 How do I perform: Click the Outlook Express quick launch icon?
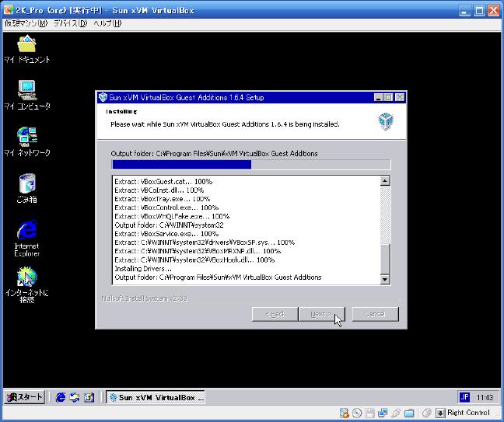point(75,397)
